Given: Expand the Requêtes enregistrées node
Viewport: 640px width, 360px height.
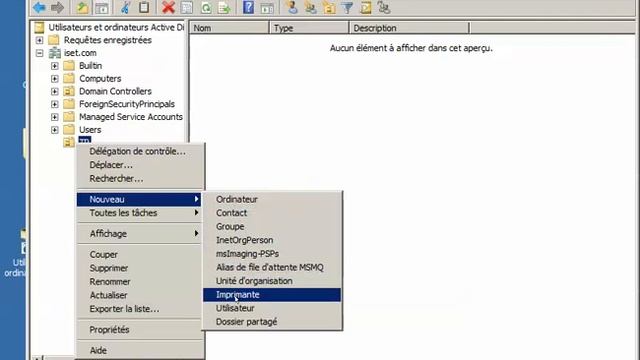Looking at the screenshot, I should pyautogui.click(x=39, y=40).
